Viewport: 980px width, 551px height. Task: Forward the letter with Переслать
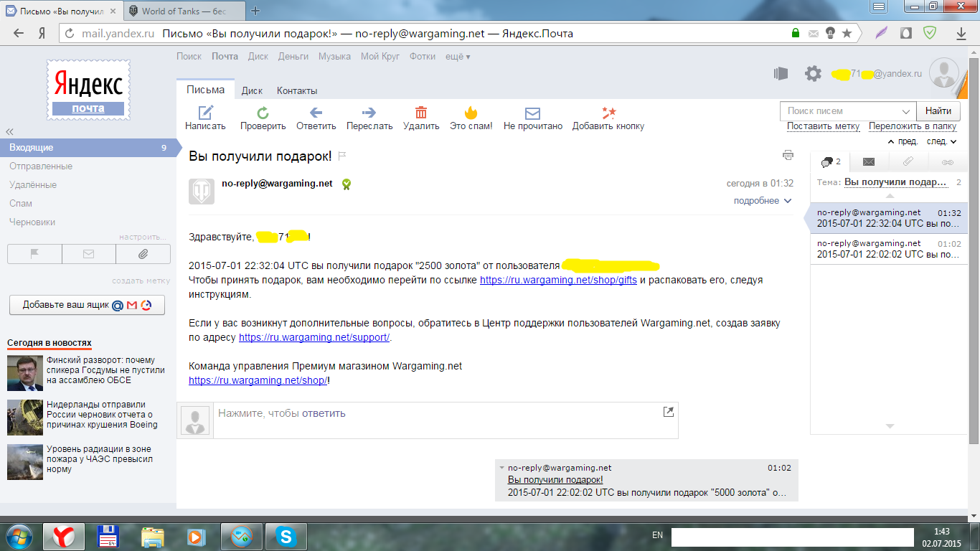[369, 119]
